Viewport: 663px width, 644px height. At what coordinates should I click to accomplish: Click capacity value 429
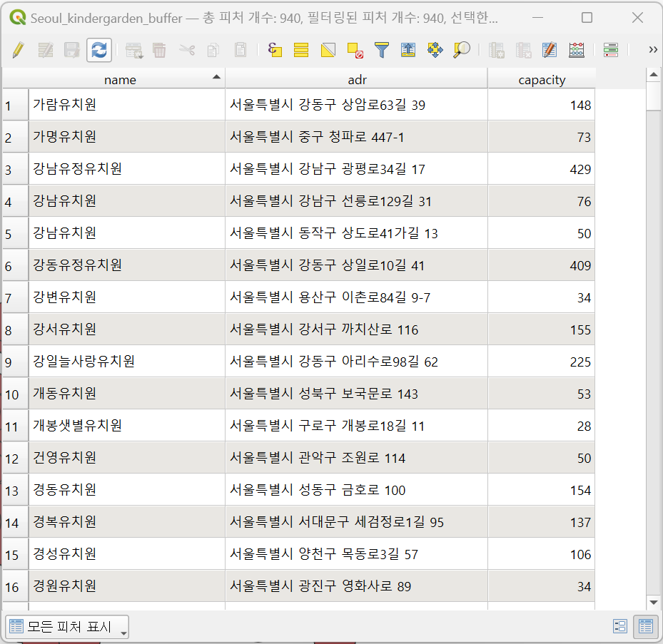tap(542, 169)
